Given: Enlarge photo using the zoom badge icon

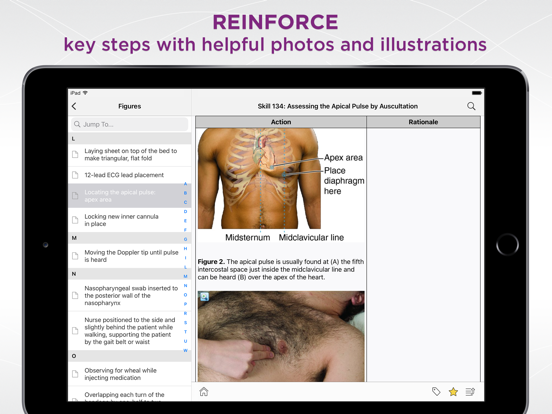Looking at the screenshot, I should 205,296.
